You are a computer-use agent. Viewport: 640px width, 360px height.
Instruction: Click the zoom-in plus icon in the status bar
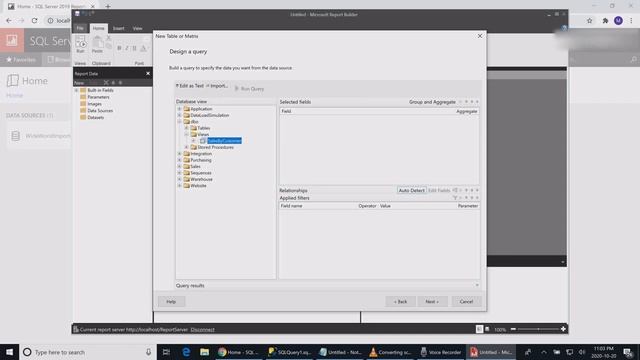point(563,329)
